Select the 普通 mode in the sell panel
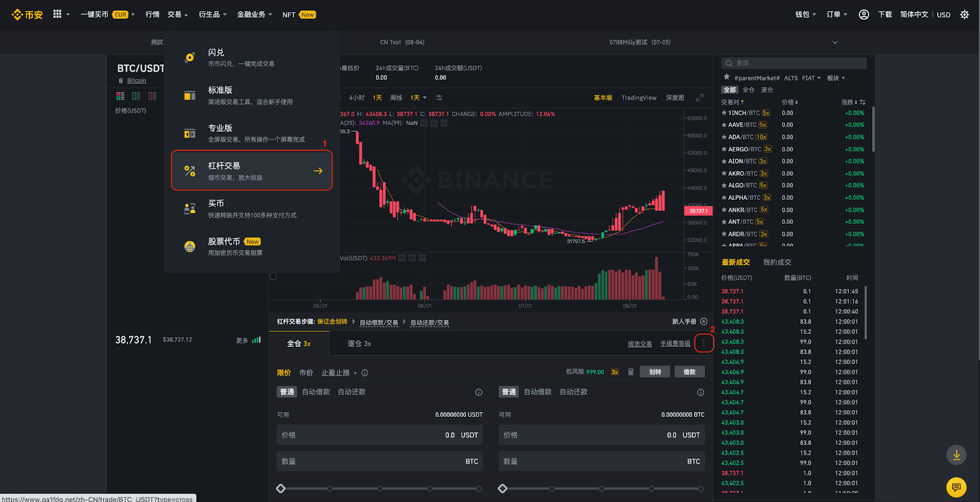The height and width of the screenshot is (502, 980). point(509,392)
